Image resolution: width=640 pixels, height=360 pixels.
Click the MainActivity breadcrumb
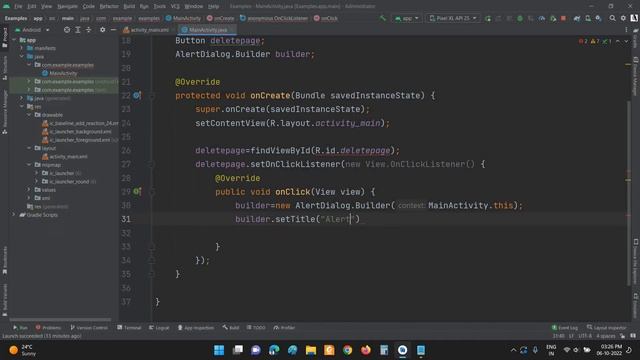pos(183,18)
